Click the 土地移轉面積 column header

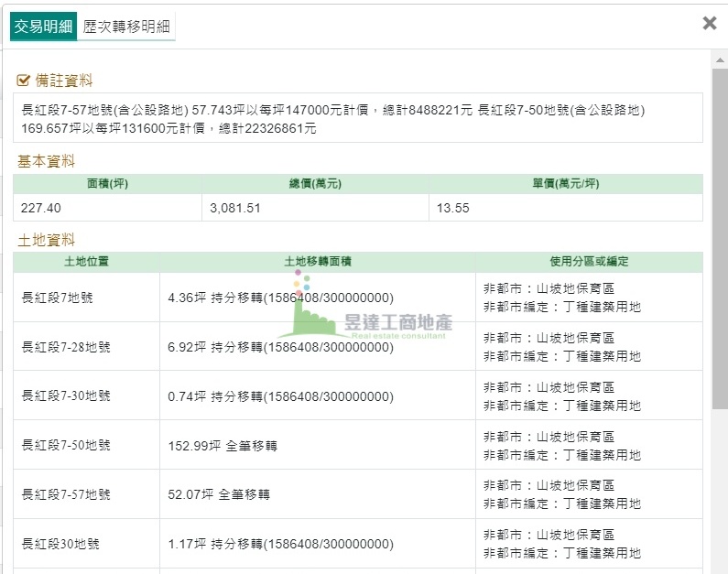click(318, 262)
